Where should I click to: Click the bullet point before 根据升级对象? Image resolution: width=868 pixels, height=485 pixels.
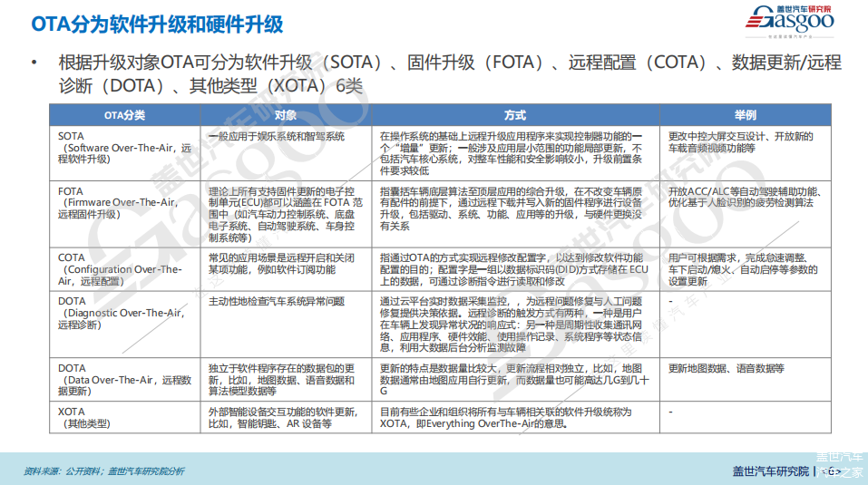click(x=34, y=63)
